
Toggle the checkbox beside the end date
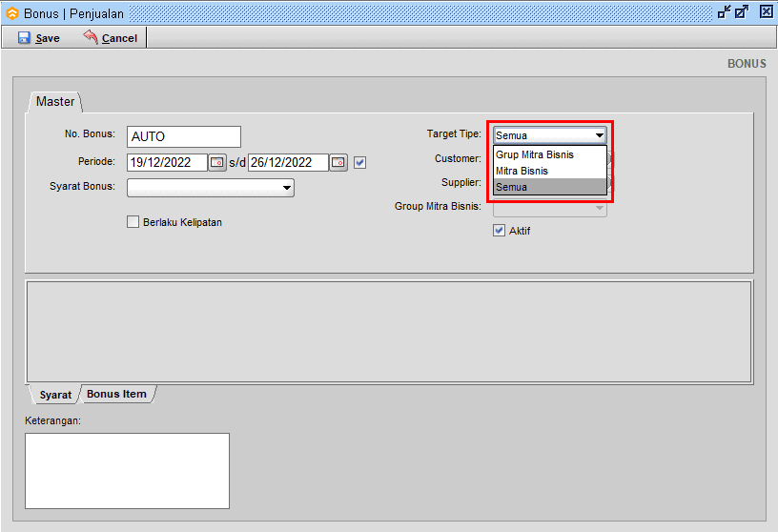tap(359, 163)
